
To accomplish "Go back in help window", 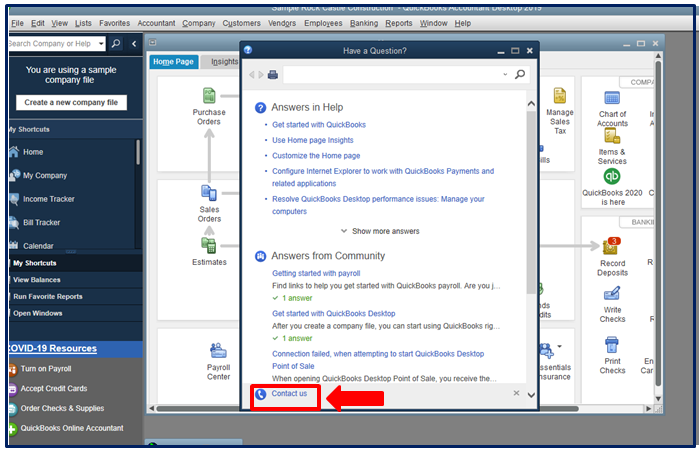I will (251, 74).
